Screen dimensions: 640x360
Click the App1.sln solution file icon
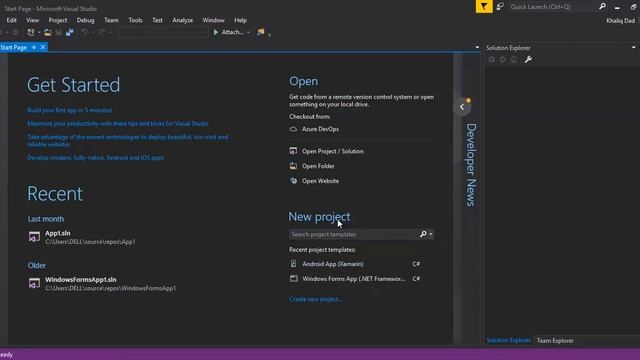(x=34, y=237)
